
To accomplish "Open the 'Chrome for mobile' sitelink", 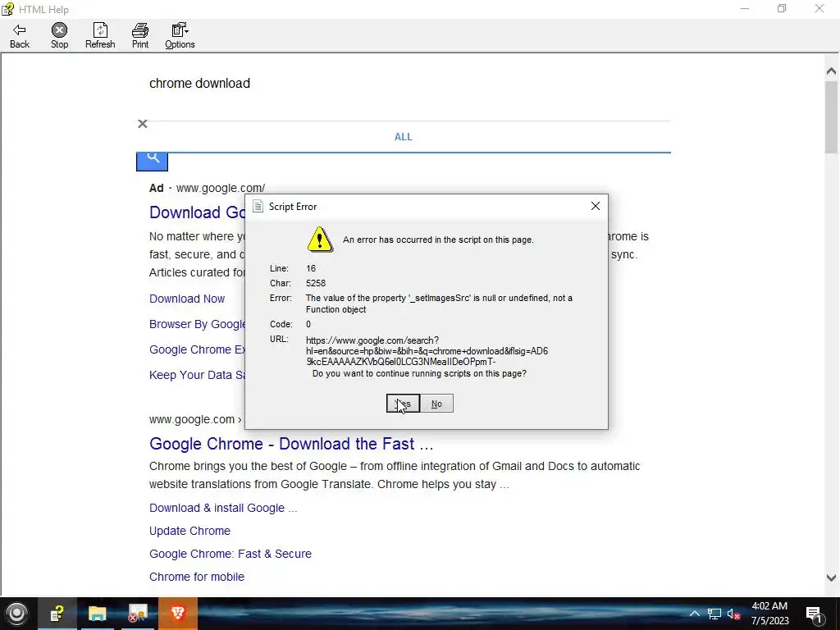I will point(197,577).
